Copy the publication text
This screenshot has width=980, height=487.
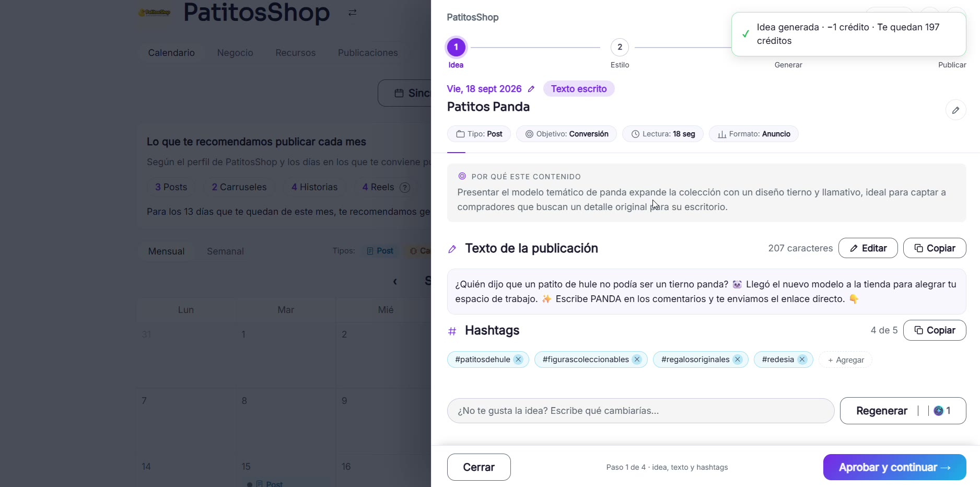[935, 248]
